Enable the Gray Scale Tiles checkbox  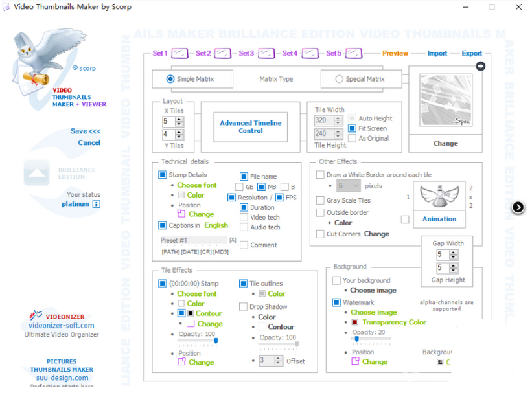(x=320, y=201)
